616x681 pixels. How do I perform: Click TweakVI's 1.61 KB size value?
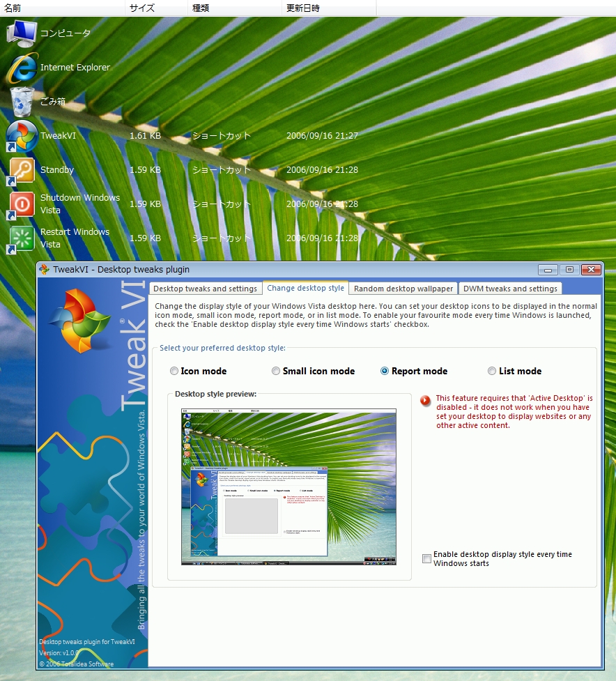(x=145, y=135)
